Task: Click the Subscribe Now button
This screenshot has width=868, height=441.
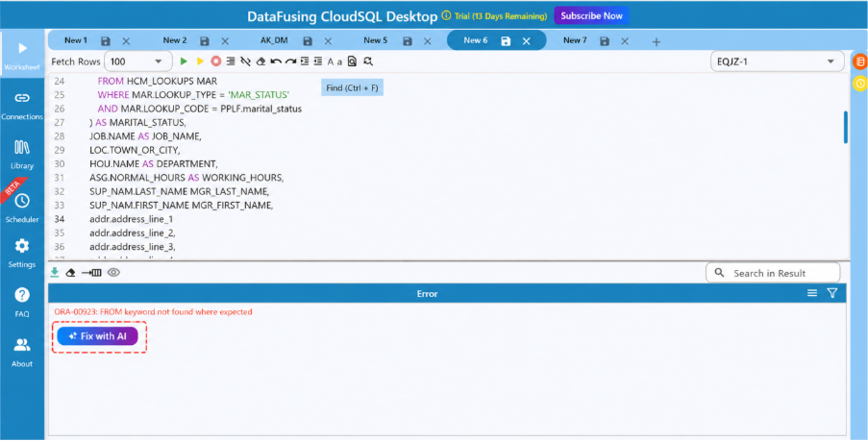Action: 591,15
